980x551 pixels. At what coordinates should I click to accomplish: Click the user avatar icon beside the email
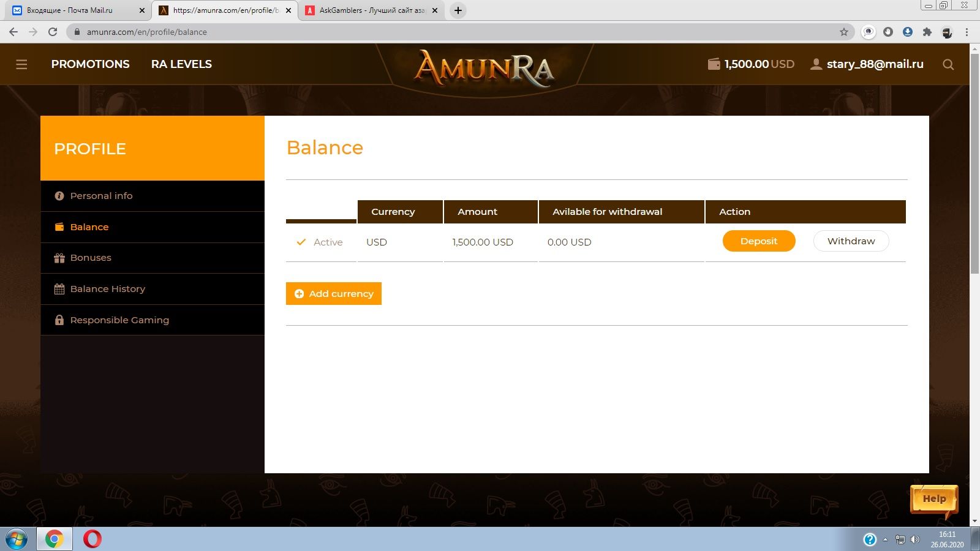[816, 64]
